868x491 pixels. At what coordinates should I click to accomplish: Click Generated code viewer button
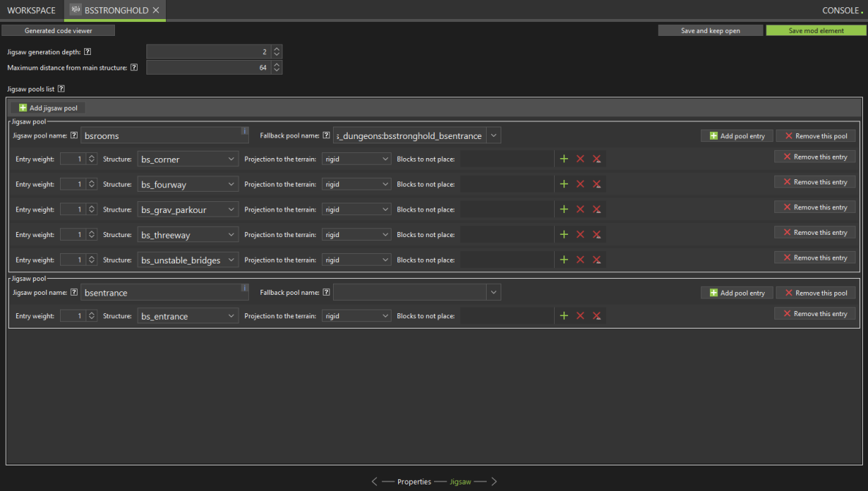[58, 31]
